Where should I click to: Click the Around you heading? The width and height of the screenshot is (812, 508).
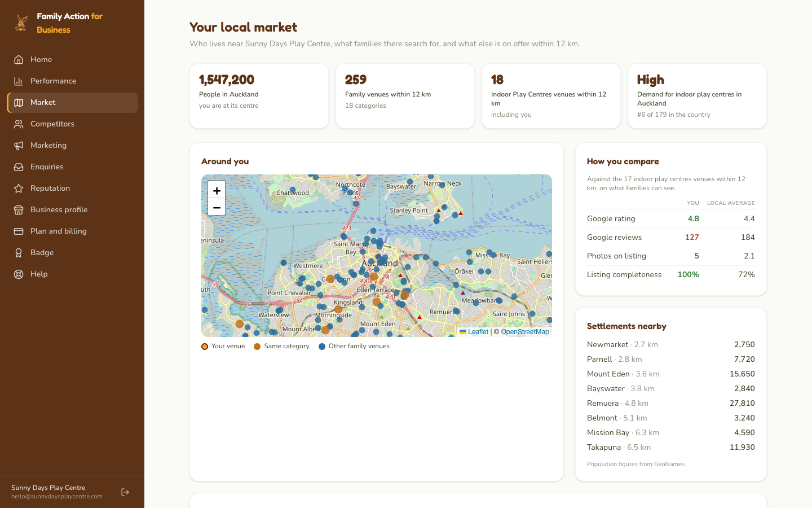tap(225, 161)
